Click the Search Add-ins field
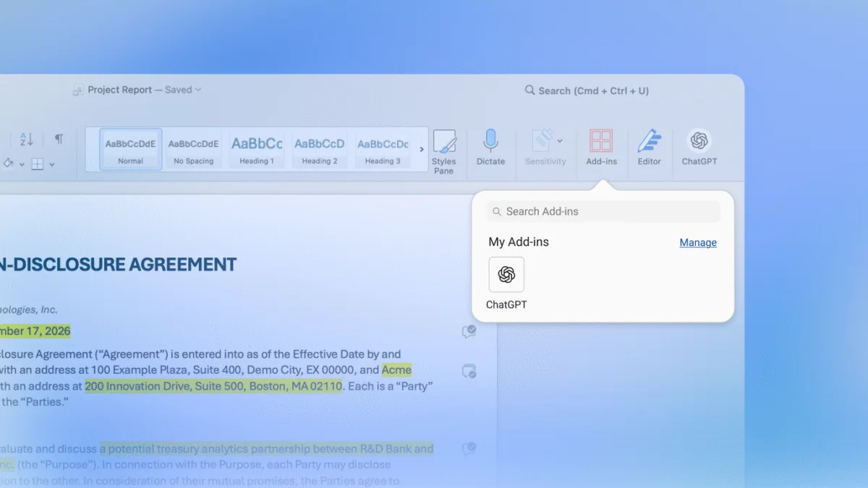868x488 pixels. (603, 211)
